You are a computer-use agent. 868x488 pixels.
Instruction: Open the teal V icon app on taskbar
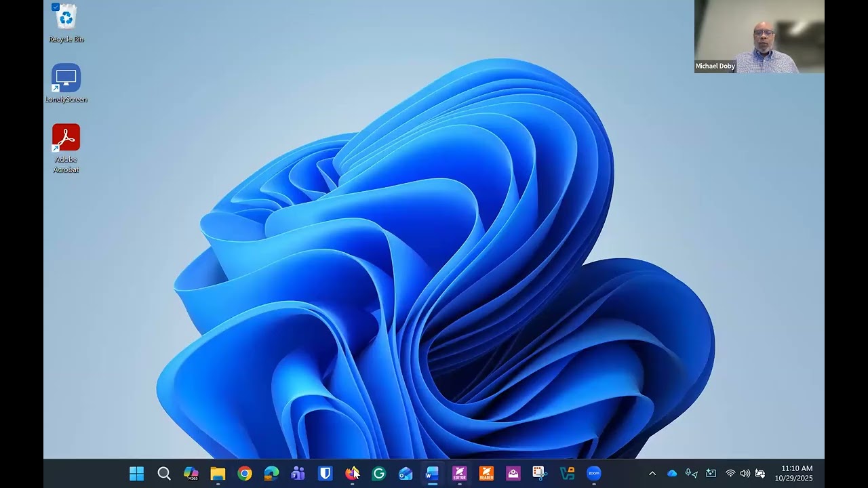567,474
